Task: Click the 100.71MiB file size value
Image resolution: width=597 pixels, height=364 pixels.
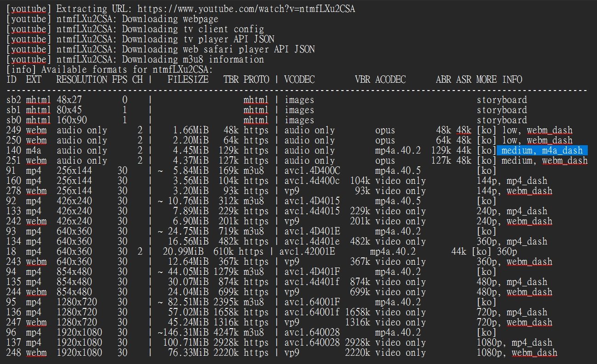Action: click(186, 342)
